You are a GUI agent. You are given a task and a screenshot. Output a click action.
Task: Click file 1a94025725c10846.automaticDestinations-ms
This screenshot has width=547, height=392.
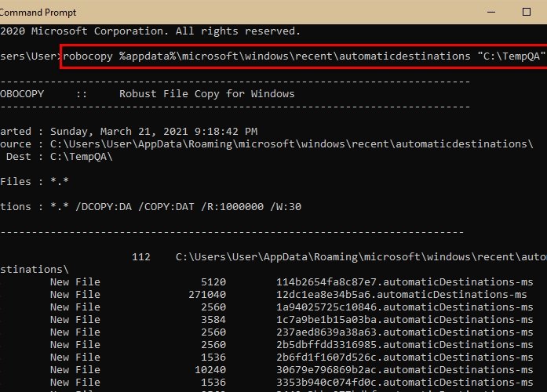click(x=405, y=307)
